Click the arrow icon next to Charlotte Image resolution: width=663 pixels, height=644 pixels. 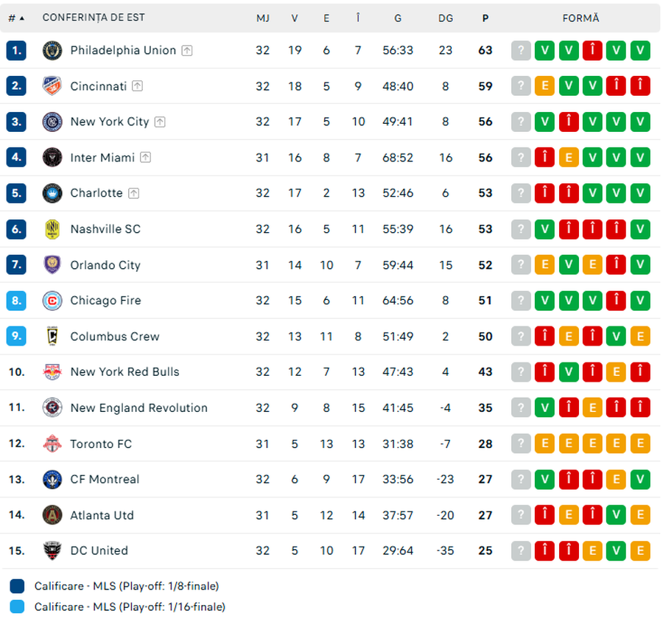coord(133,193)
